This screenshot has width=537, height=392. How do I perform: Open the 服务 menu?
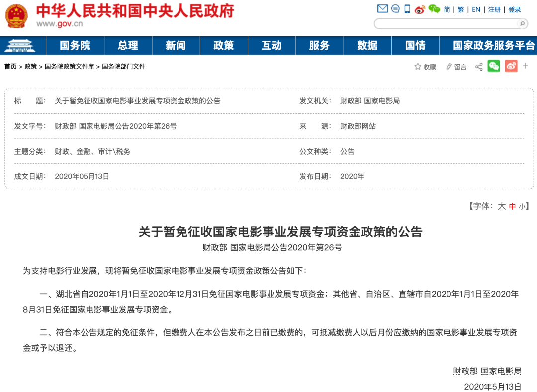[x=319, y=46]
